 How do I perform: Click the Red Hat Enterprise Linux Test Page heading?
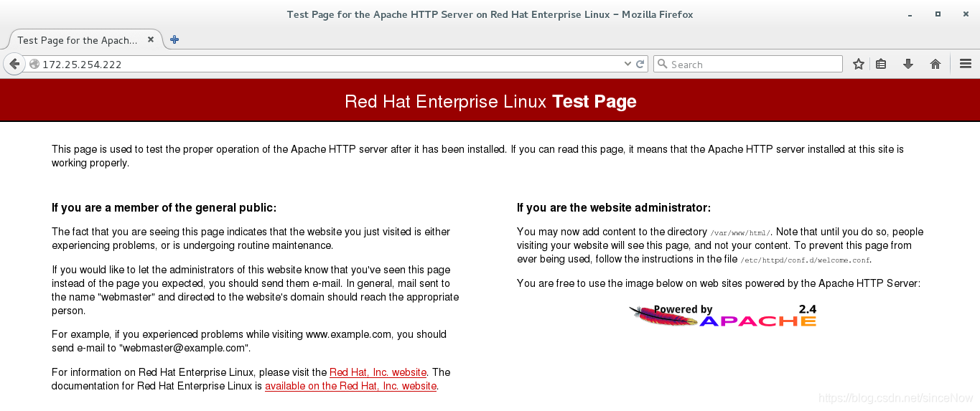click(x=490, y=101)
